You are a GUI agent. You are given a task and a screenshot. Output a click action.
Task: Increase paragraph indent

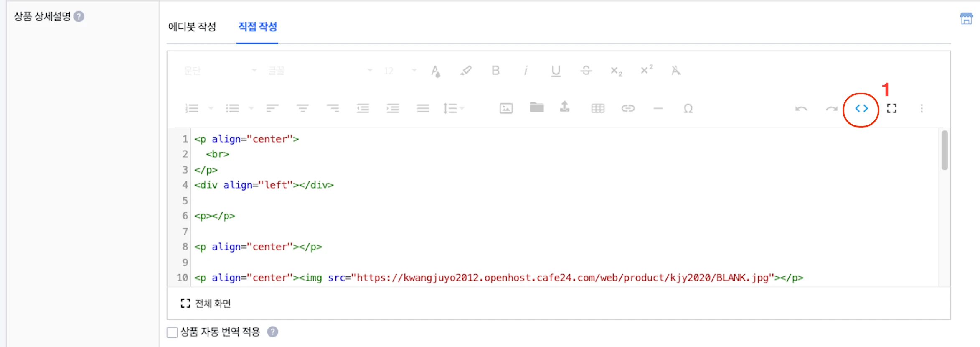[x=393, y=109]
